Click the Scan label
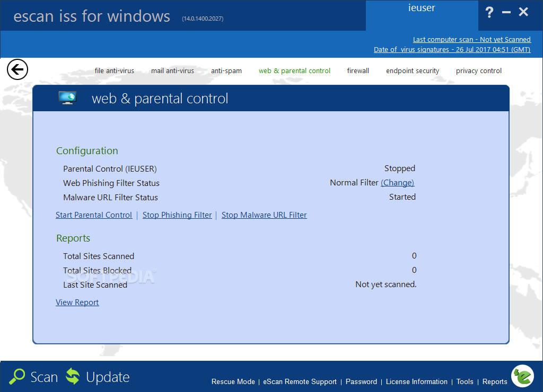This screenshot has height=392, width=543. tap(44, 377)
